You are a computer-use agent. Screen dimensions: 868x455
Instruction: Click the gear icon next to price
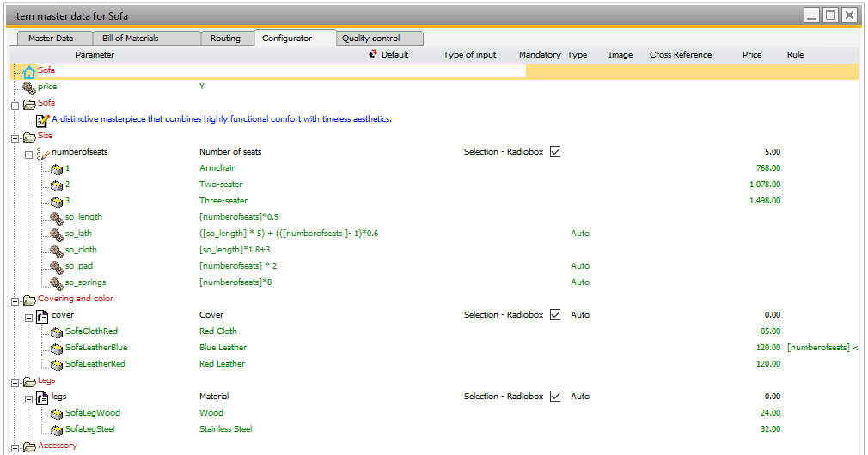pyautogui.click(x=29, y=87)
